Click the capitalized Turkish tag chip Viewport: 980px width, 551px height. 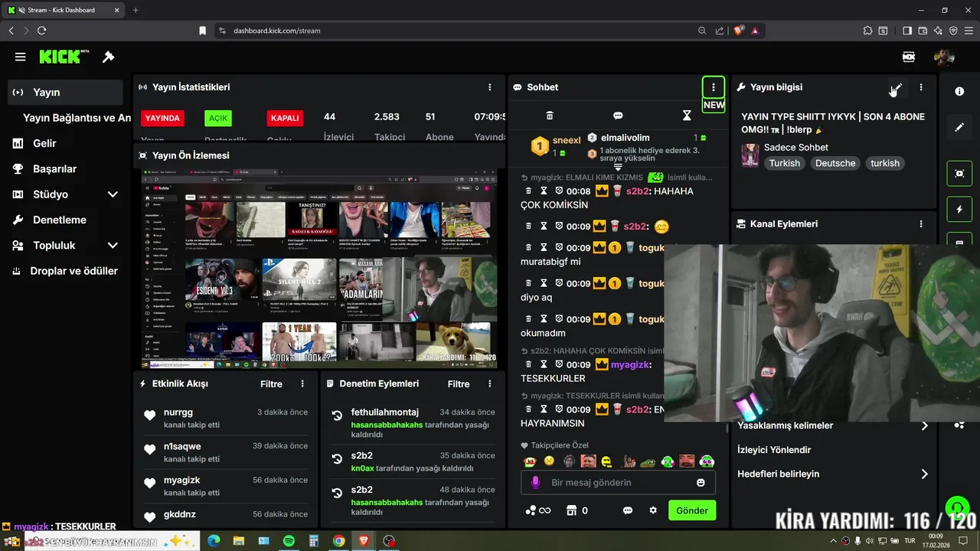[785, 163]
